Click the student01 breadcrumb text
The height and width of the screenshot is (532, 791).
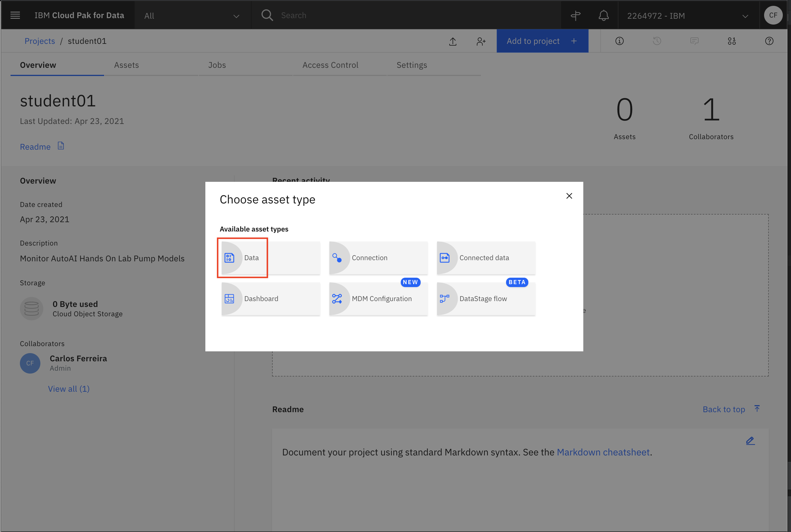tap(87, 41)
